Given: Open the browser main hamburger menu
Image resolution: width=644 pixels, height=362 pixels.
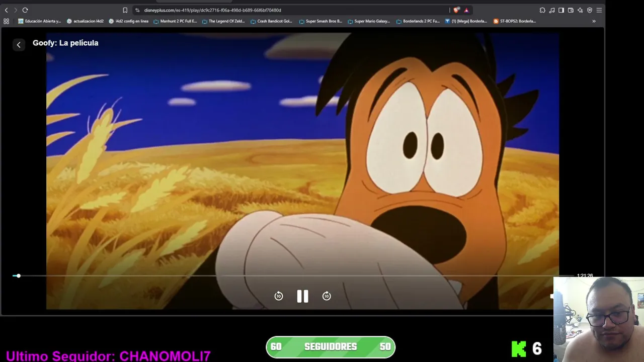Looking at the screenshot, I should (599, 10).
